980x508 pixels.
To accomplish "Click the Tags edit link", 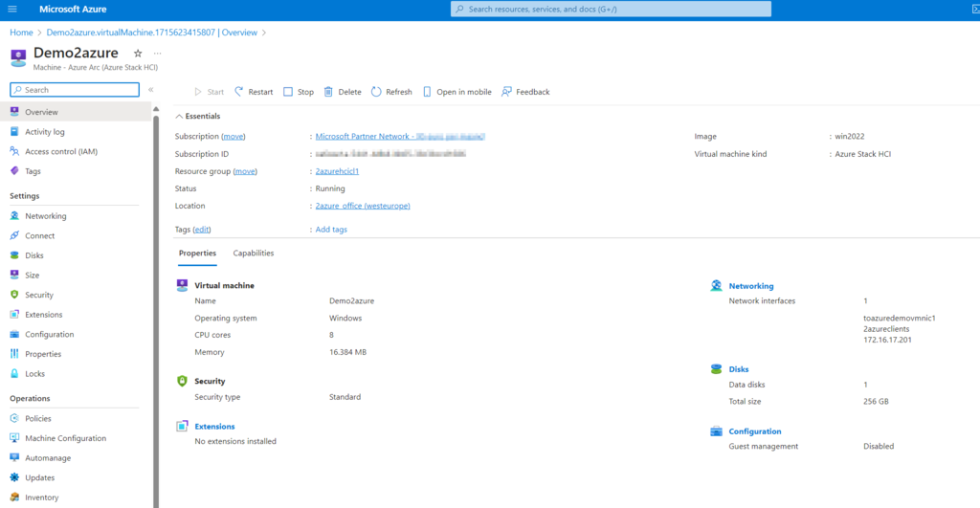I will pos(202,230).
